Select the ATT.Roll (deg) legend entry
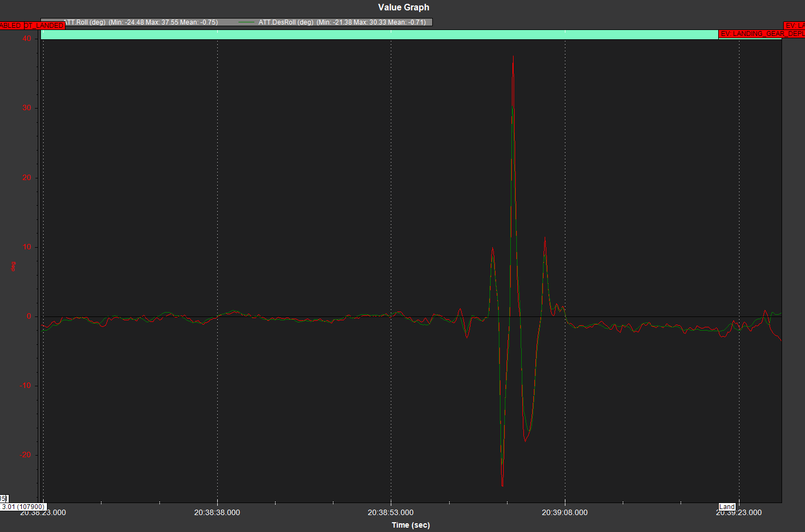Screen dimensions: 805x532 click(x=141, y=22)
